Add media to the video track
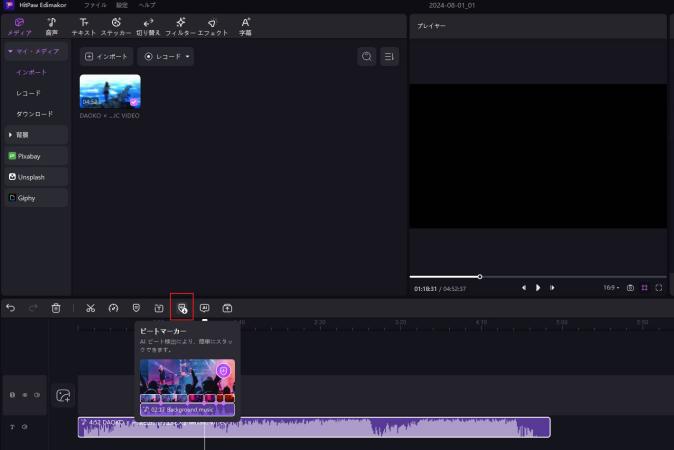 pyautogui.click(x=63, y=395)
